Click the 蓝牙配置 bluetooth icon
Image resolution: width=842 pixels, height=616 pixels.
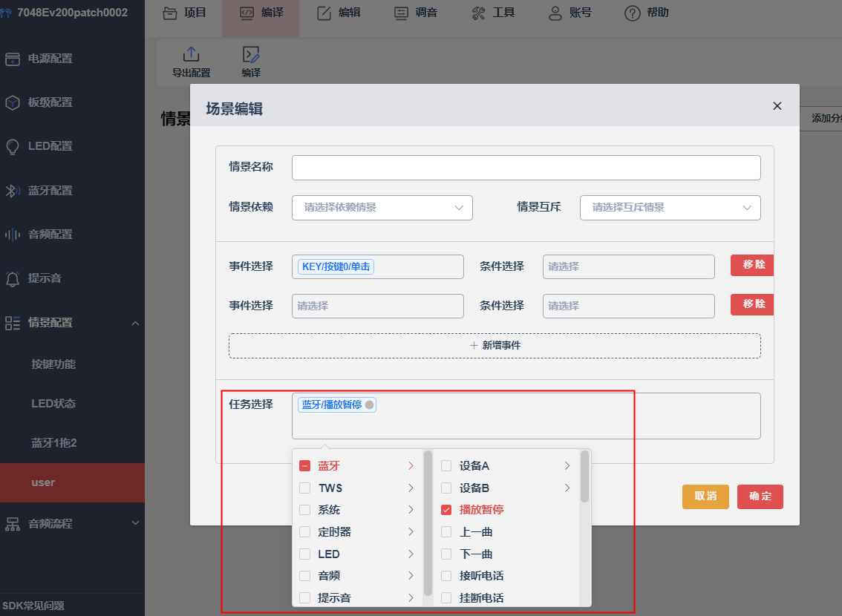[x=13, y=191]
